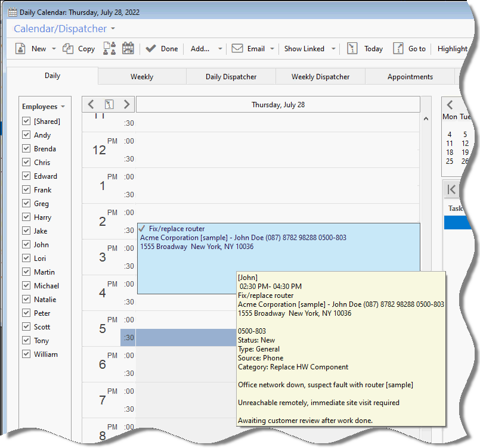The width and height of the screenshot is (480, 448).
Task: Go to previous day with left arrow
Action: (x=91, y=104)
